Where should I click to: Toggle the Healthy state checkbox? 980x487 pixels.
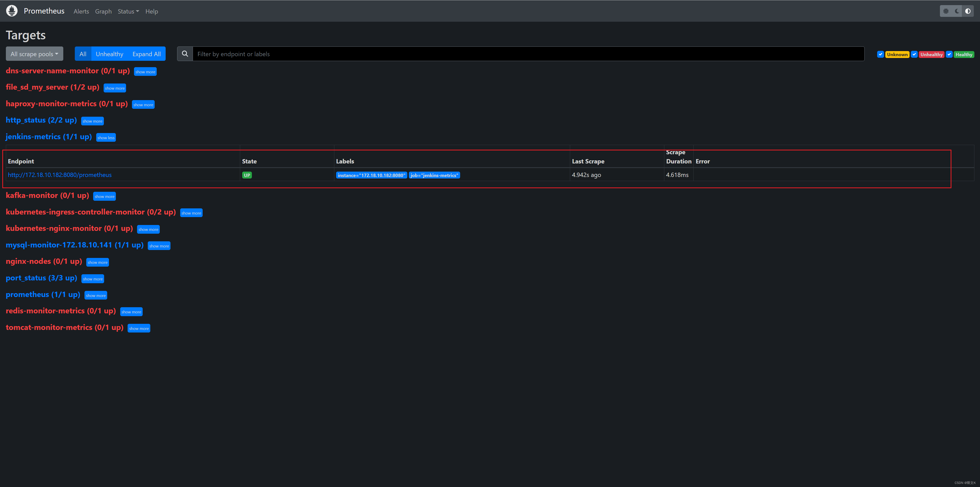(949, 54)
